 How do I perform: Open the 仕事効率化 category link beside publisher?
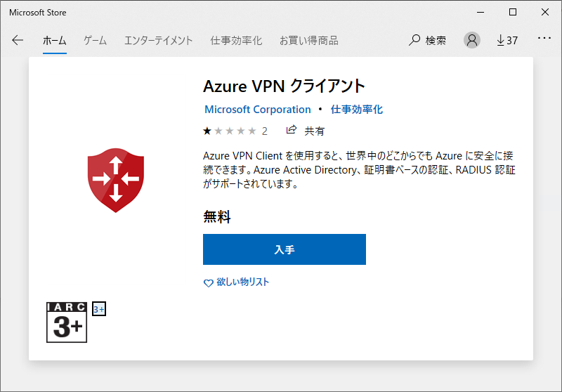[x=357, y=110]
